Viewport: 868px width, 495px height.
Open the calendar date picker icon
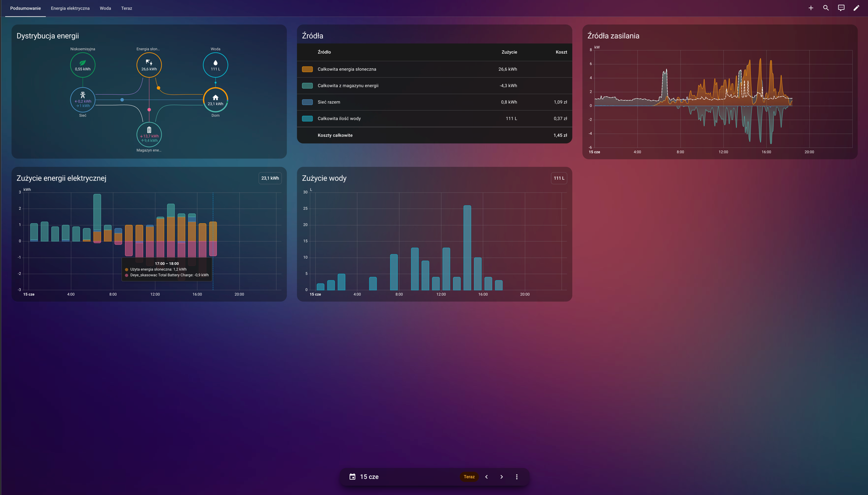click(x=352, y=477)
